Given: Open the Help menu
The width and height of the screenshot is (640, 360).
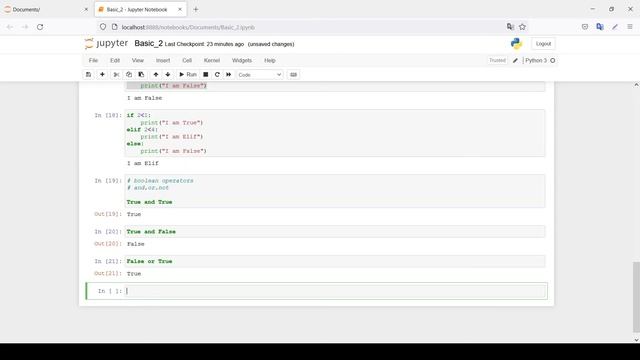Looking at the screenshot, I should pyautogui.click(x=270, y=60).
